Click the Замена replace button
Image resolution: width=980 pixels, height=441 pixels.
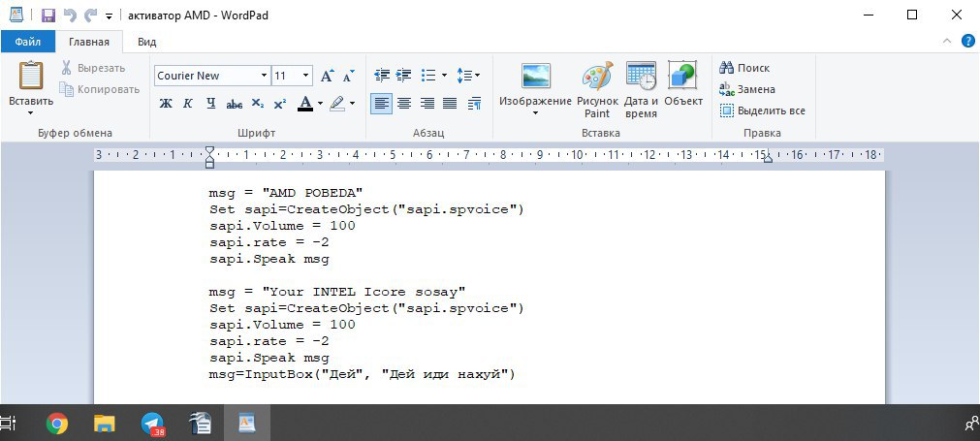click(x=747, y=89)
